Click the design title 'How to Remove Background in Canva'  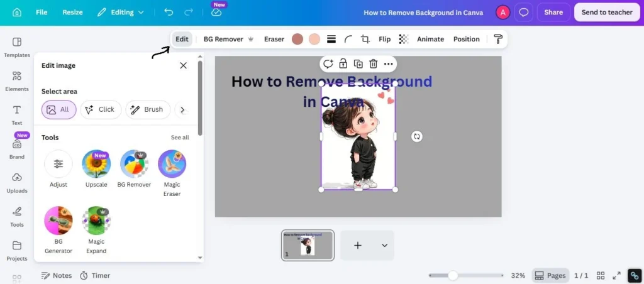[x=423, y=13]
